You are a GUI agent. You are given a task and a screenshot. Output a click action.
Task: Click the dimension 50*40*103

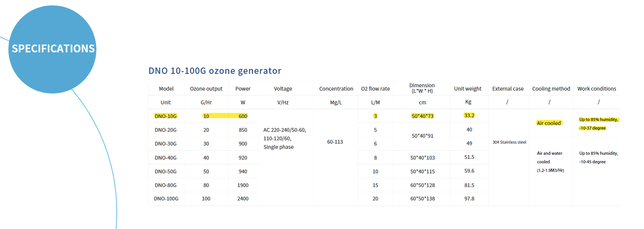(422, 158)
